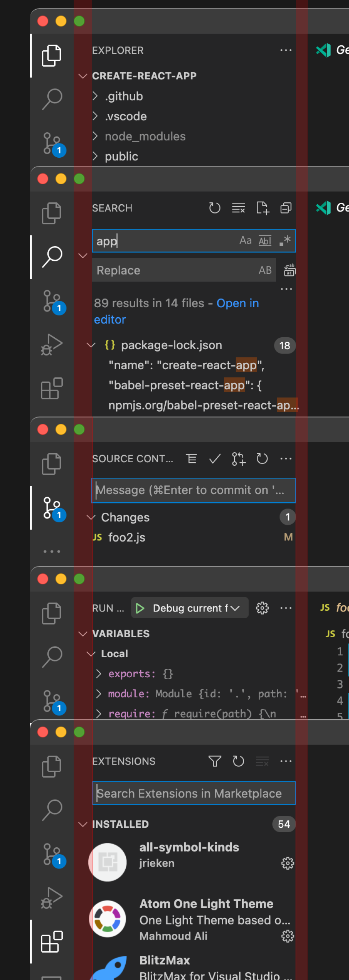The image size is (349, 980).
Task: Collapse the package-lock.json search results
Action: point(91,345)
